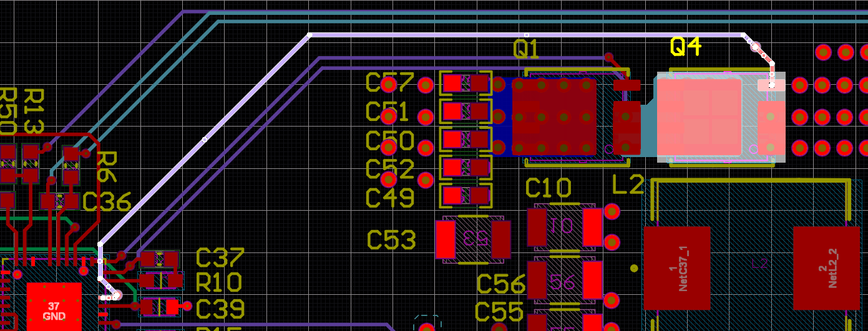
Task: Select the 37 GND thermal pad
Action: pos(54,307)
